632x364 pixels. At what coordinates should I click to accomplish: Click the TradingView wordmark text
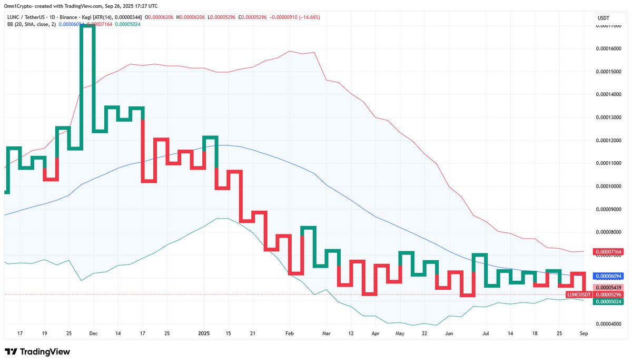(x=45, y=352)
